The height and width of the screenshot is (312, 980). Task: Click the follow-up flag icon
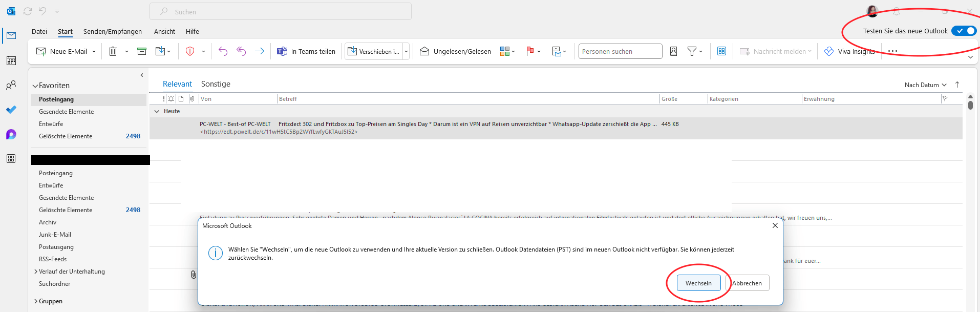(530, 51)
